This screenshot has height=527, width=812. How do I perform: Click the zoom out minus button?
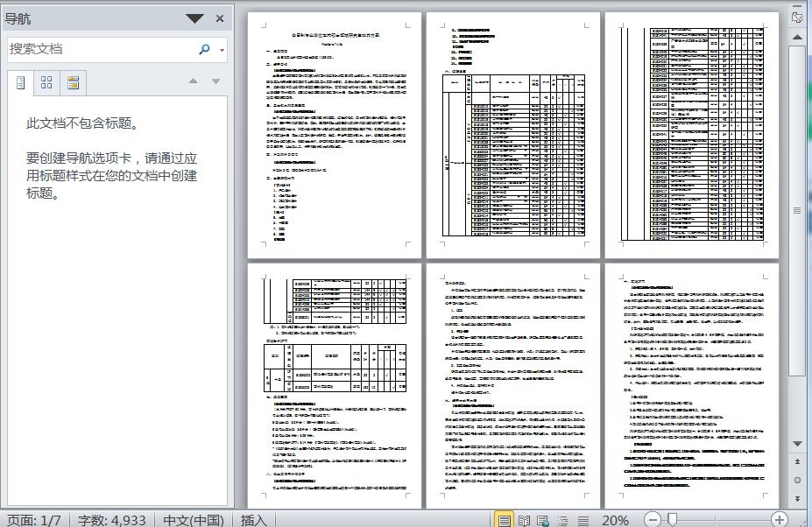[653, 519]
